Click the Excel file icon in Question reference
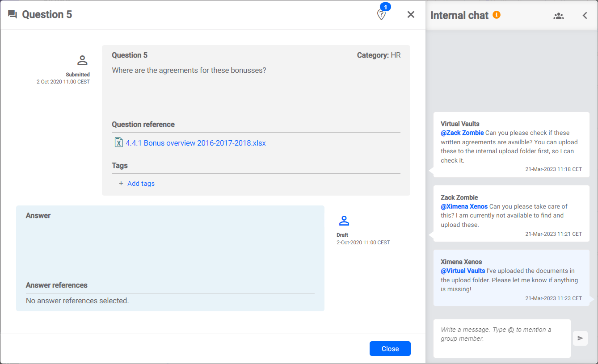 (118, 142)
